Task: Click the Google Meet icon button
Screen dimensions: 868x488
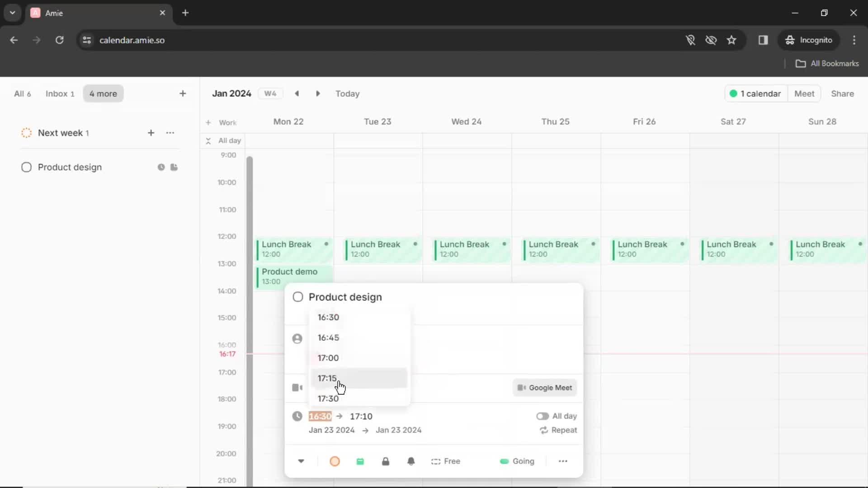Action: (544, 387)
